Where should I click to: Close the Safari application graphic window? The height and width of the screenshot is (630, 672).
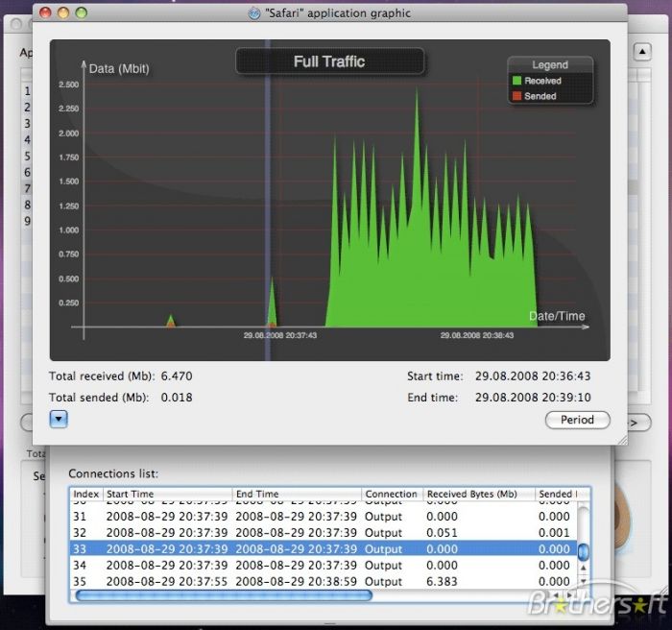pyautogui.click(x=45, y=12)
